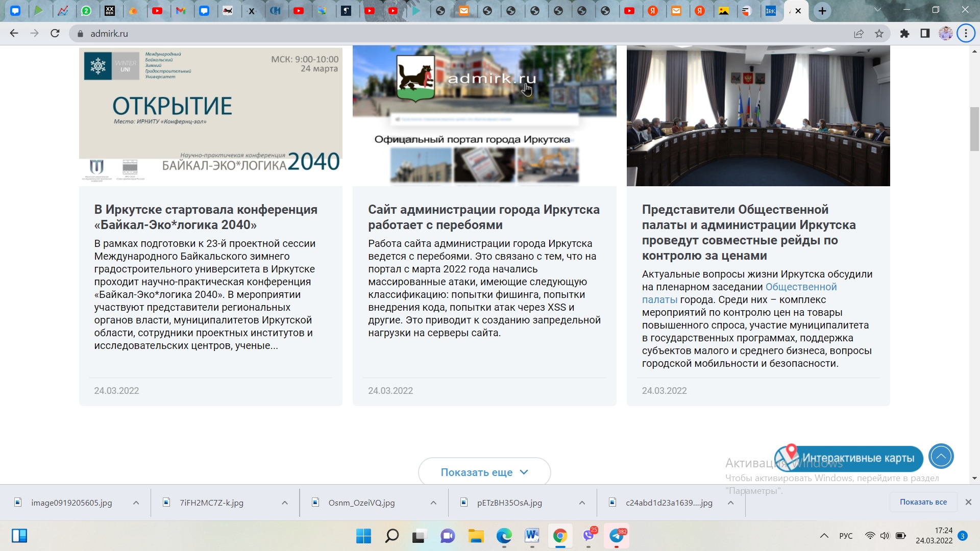
Task: Switch to the tab with the chart-line icon
Action: pos(63,11)
